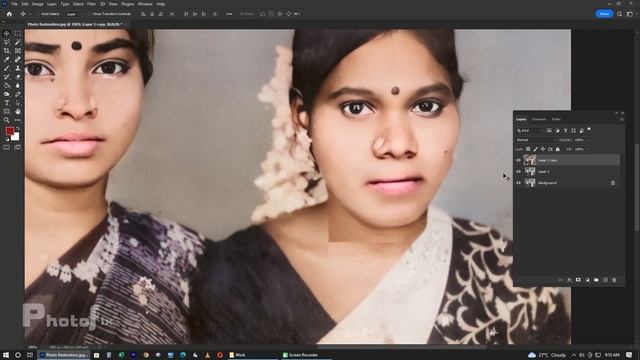Screen dimensions: 640x360
Task: Toggle visibility of Layer 1 copy
Action: pos(518,160)
